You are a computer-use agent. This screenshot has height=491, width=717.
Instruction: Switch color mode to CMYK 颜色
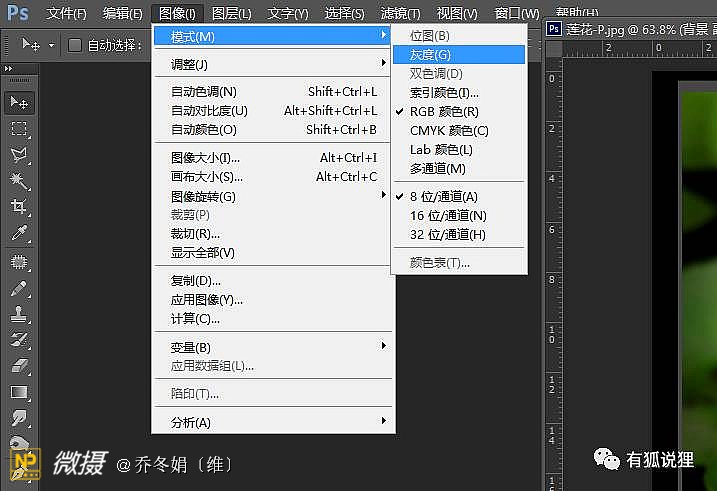pyautogui.click(x=449, y=131)
